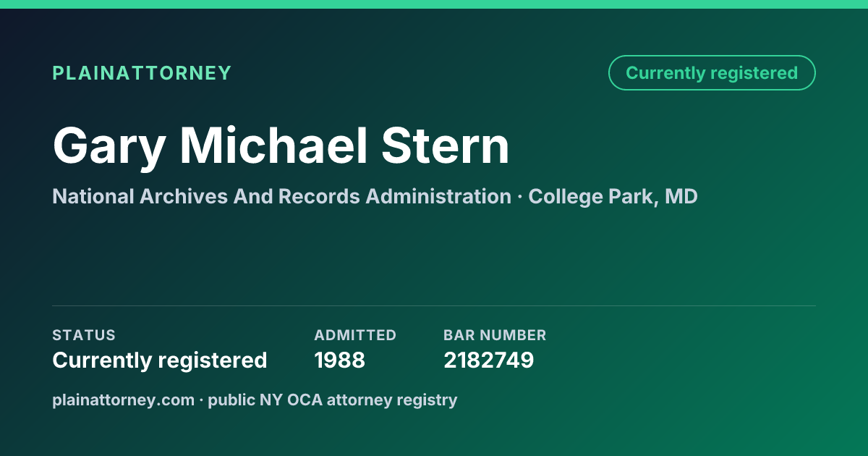Select the admitted year 1988
The width and height of the screenshot is (868, 456).
point(340,360)
